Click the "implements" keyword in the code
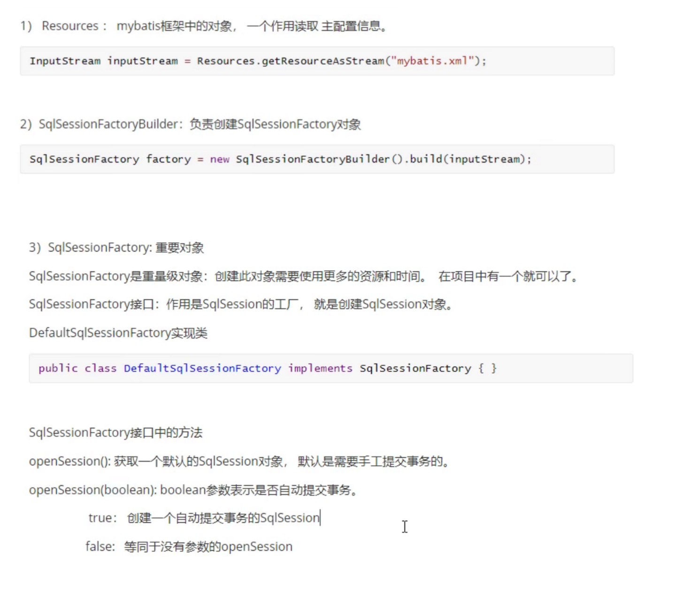 (x=320, y=369)
